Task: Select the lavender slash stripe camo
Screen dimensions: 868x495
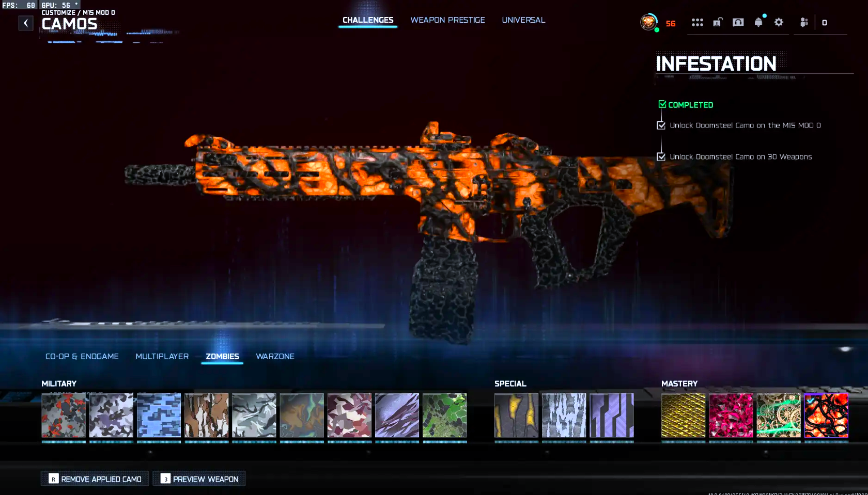Action: click(x=397, y=416)
